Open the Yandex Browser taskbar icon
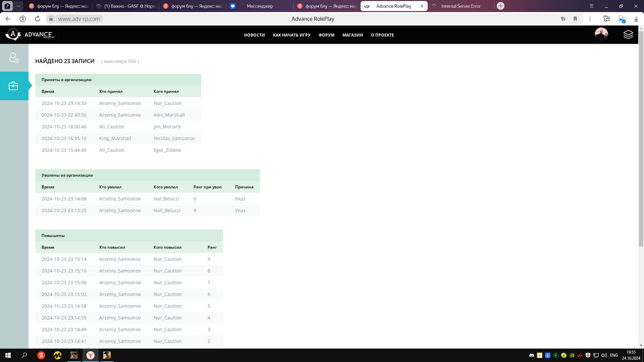 [x=90, y=355]
